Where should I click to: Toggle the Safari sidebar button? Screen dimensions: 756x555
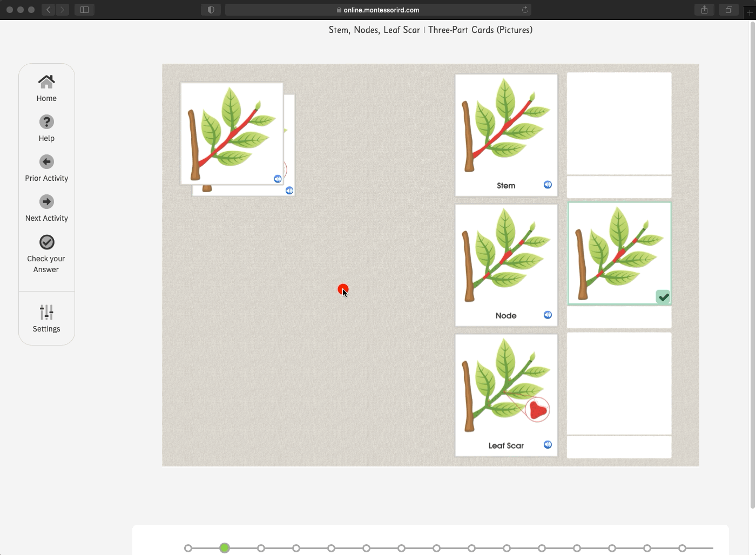click(x=84, y=10)
